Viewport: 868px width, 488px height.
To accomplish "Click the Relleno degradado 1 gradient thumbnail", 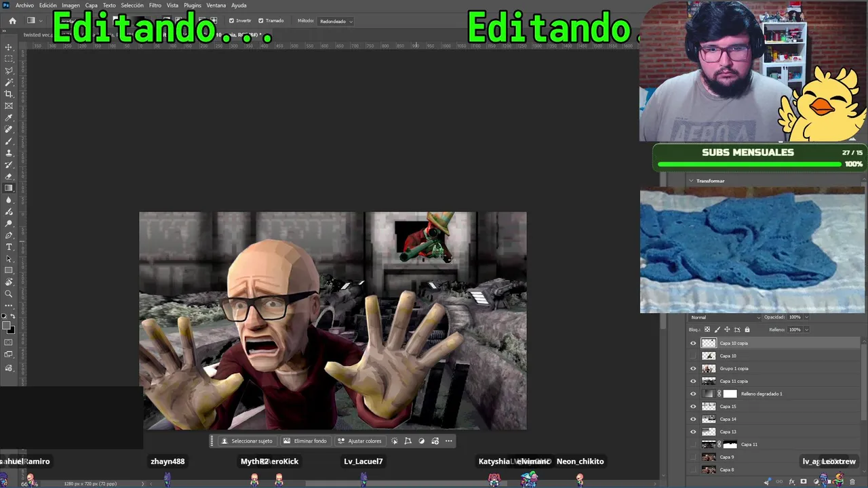I will click(x=709, y=394).
